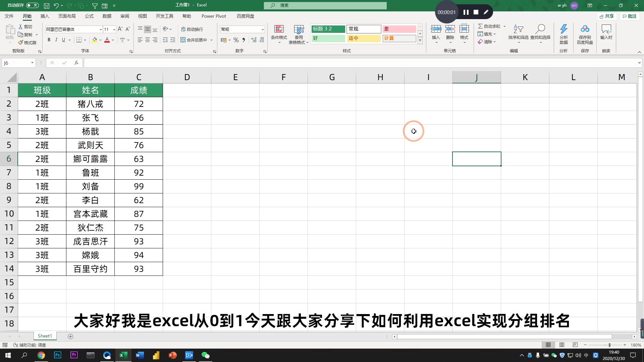Increase font size
Screen dimensions: 644x362
pos(120,29)
